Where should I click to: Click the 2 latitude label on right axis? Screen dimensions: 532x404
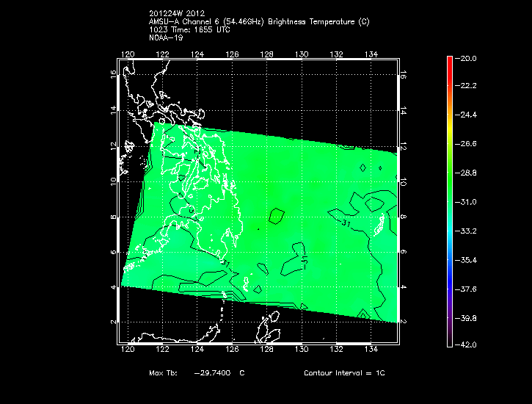[x=403, y=322]
